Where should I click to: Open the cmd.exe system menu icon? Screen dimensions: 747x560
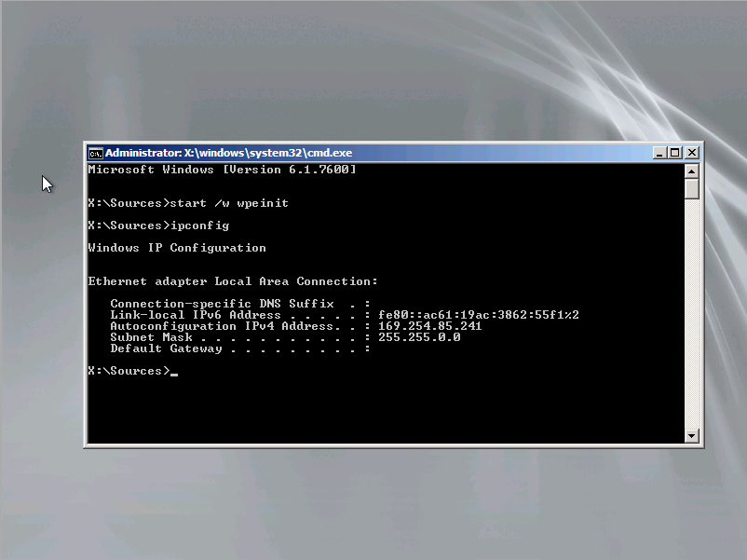(95, 154)
